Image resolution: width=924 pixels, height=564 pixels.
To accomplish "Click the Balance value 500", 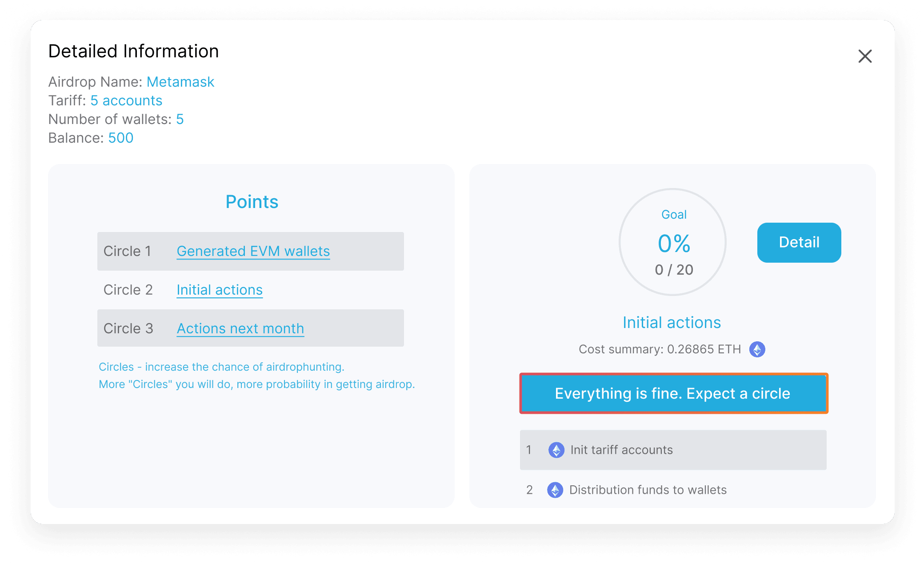I will click(x=121, y=138).
